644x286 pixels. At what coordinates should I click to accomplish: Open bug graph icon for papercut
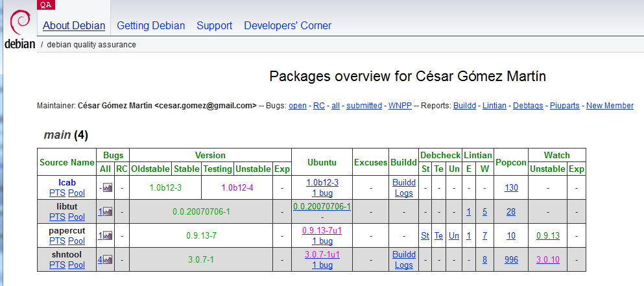(107, 235)
